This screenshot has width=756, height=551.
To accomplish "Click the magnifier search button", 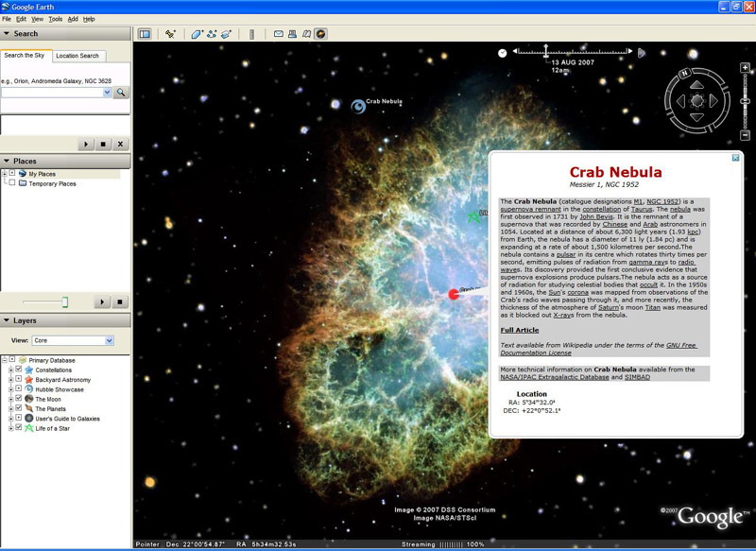I will tap(121, 92).
